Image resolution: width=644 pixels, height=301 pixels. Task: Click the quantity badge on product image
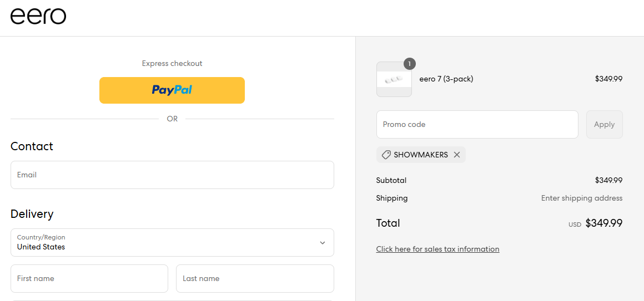coord(410,64)
